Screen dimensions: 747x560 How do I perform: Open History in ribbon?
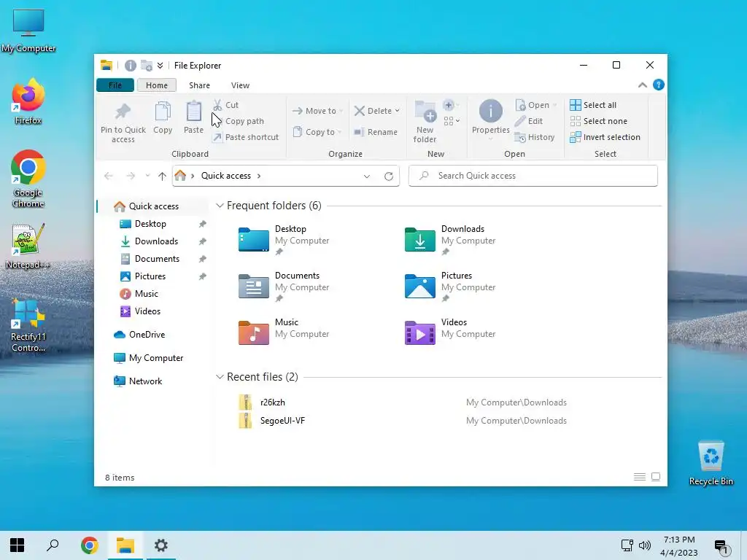pyautogui.click(x=535, y=137)
